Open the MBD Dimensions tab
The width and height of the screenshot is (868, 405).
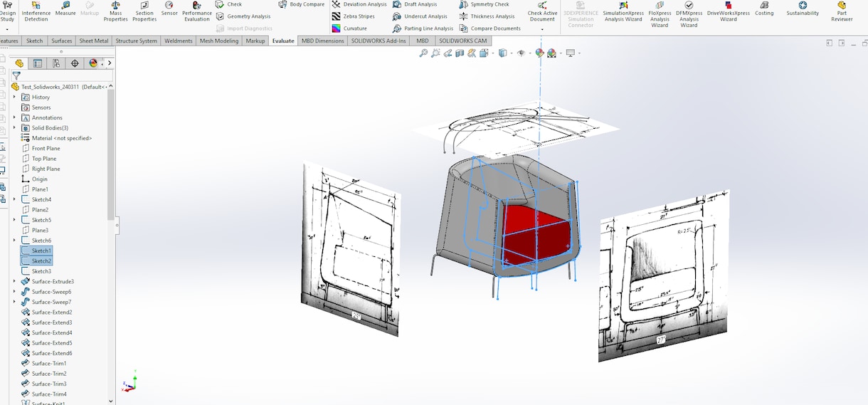click(323, 41)
